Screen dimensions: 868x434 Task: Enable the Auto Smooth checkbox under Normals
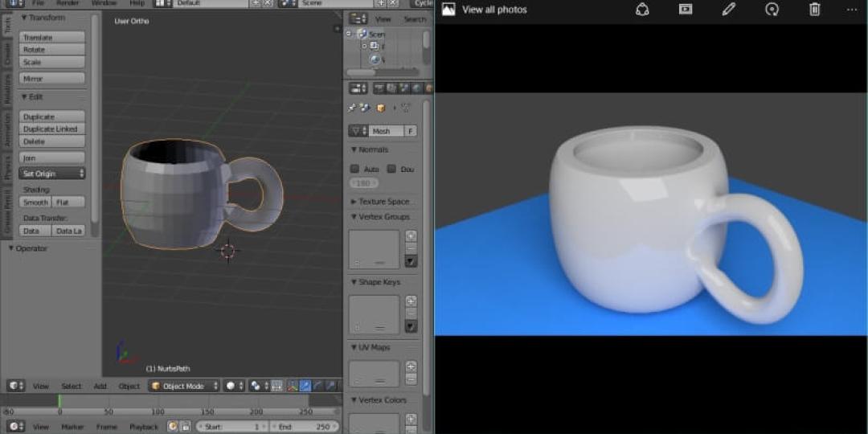[354, 169]
